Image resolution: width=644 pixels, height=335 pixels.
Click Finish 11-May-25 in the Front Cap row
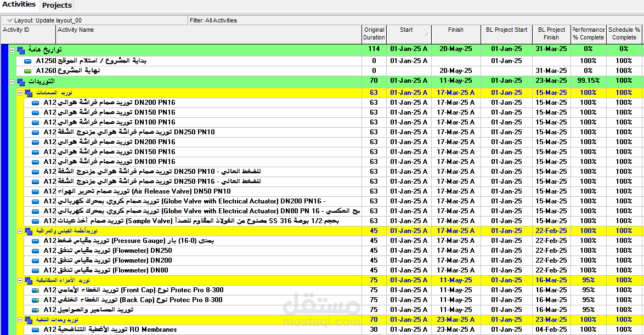[456, 290]
